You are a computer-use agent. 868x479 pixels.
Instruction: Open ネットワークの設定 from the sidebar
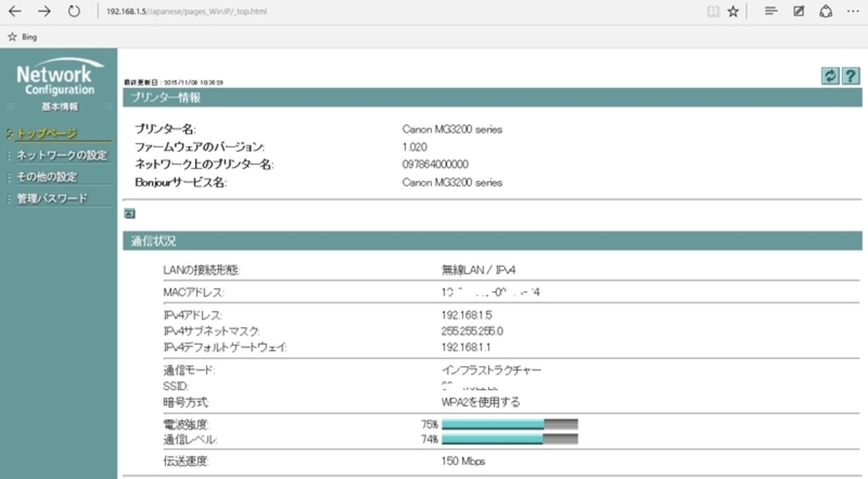(x=61, y=155)
